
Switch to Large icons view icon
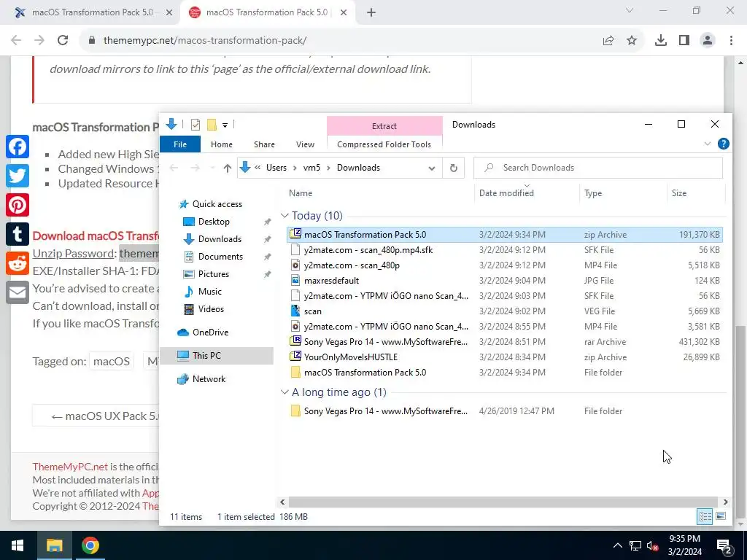pos(721,517)
